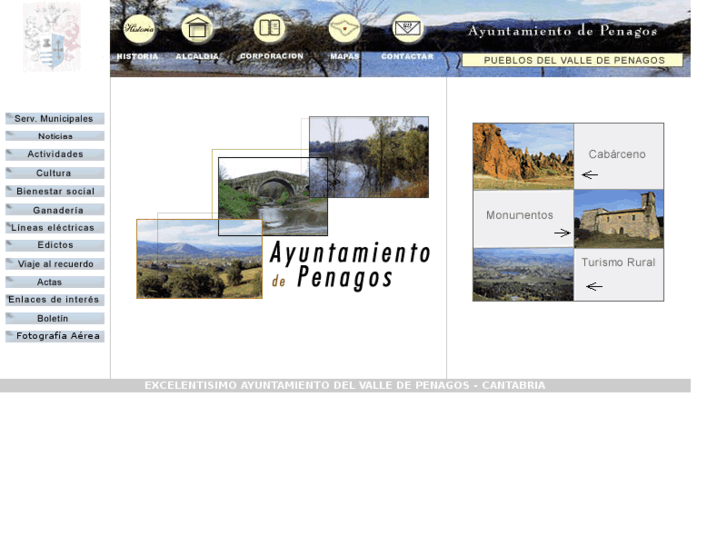Click the Contactar envelope icon
The height and width of the screenshot is (545, 727).
coord(407,28)
